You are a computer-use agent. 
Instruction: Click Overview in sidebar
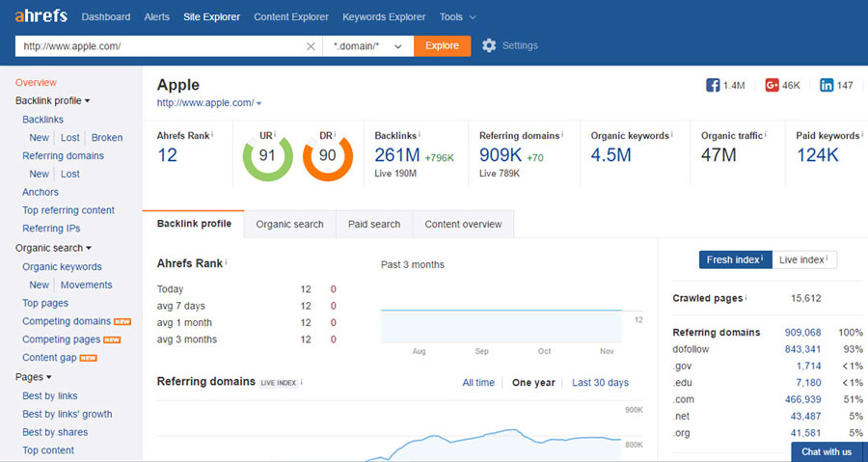[36, 82]
